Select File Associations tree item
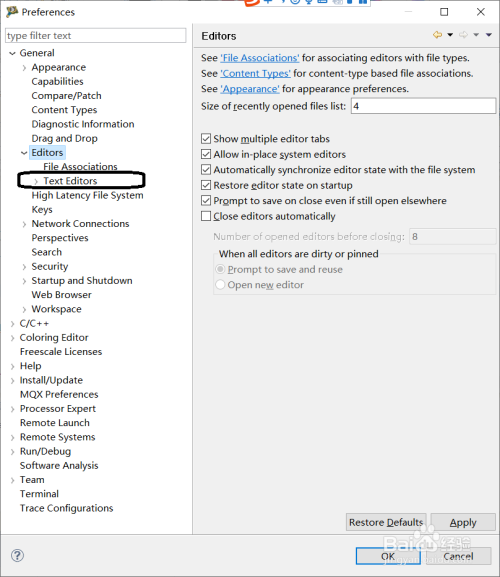 (x=80, y=167)
